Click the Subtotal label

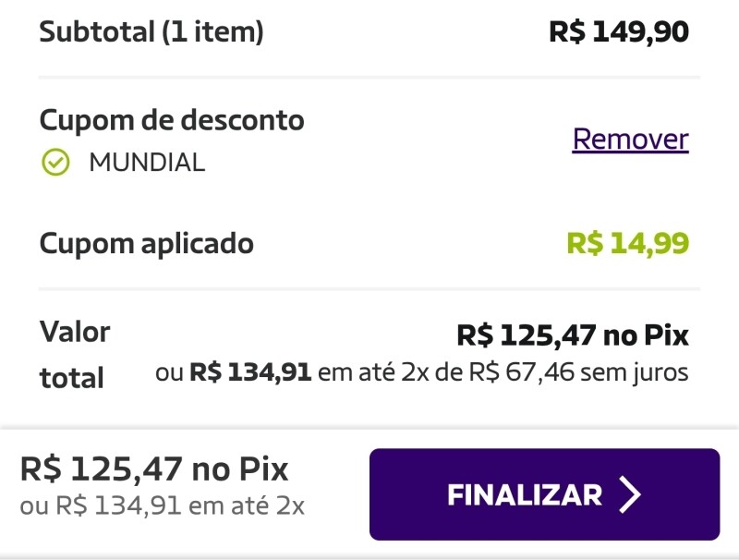tap(96, 32)
